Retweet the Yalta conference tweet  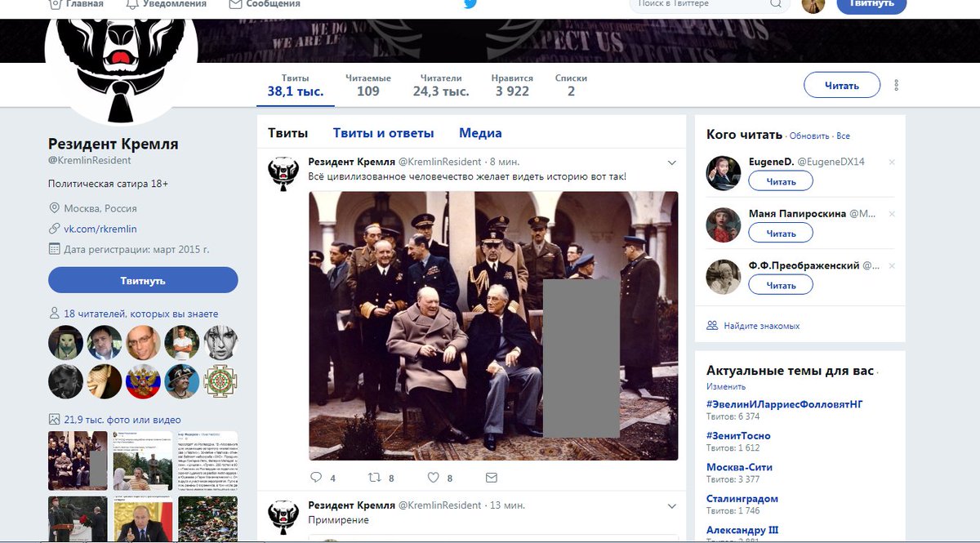pyautogui.click(x=375, y=478)
